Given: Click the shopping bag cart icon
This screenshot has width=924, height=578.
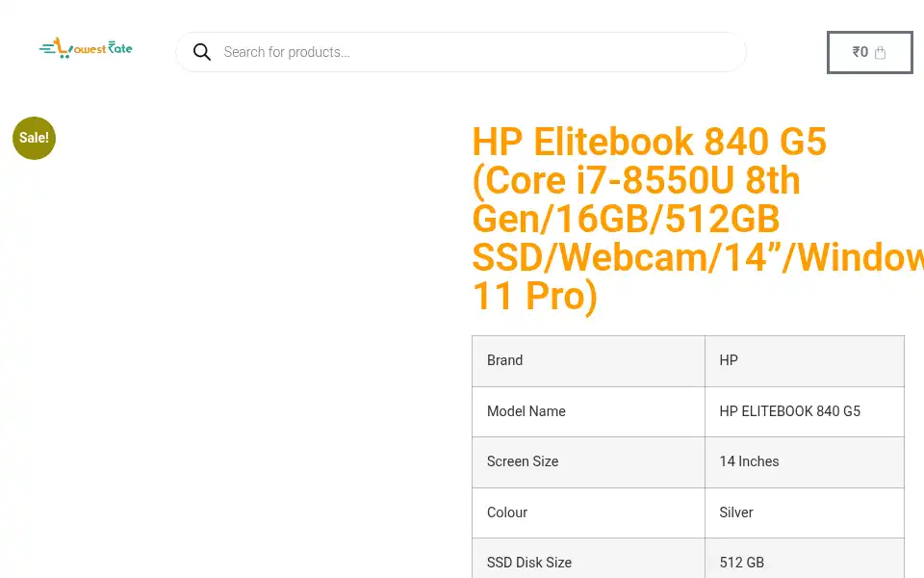Looking at the screenshot, I should click(x=880, y=52).
